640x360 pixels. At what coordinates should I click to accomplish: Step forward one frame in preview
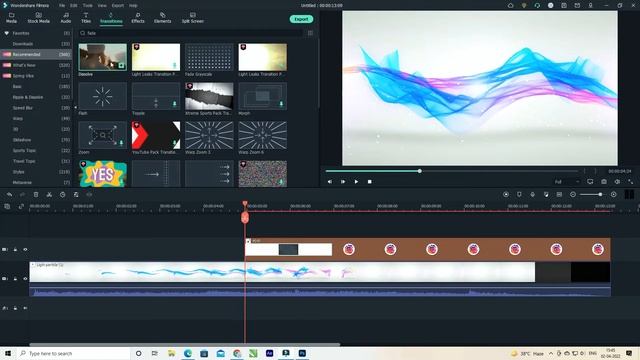343,182
